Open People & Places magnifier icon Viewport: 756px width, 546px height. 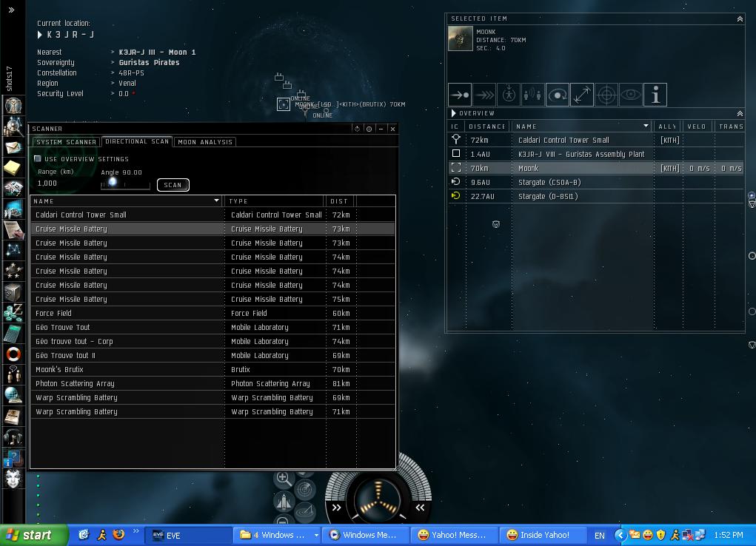click(x=13, y=127)
